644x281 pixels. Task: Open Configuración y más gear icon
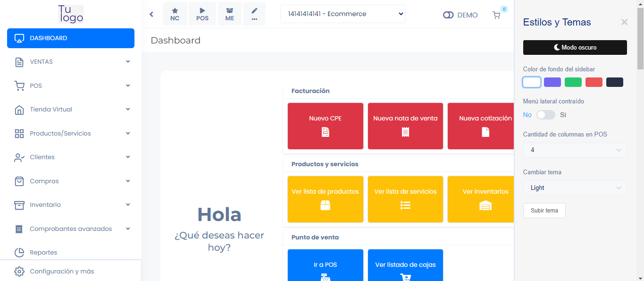pos(19,272)
